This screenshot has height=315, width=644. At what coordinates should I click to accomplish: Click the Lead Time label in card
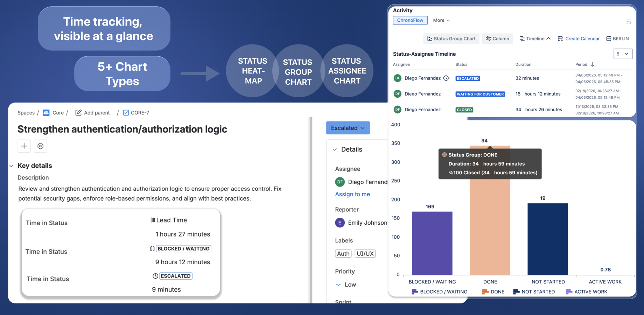171,220
